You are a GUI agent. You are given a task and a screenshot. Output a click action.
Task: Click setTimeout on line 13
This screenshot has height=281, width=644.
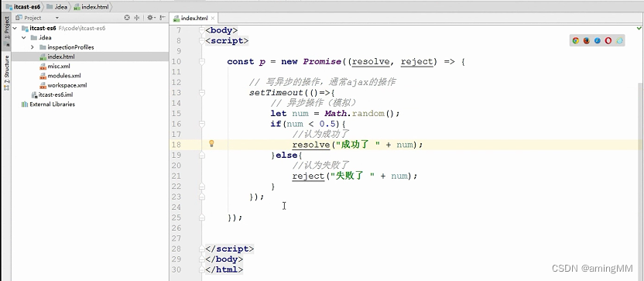click(x=276, y=93)
